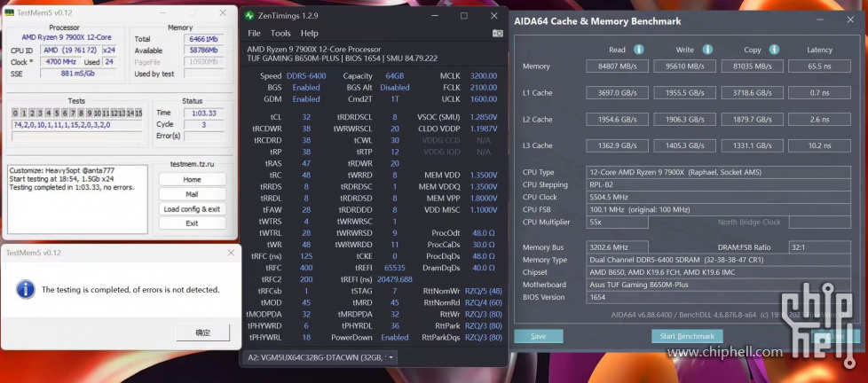This screenshot has width=868, height=383.
Task: Click the FCLK value 2100.00
Action: tap(484, 87)
